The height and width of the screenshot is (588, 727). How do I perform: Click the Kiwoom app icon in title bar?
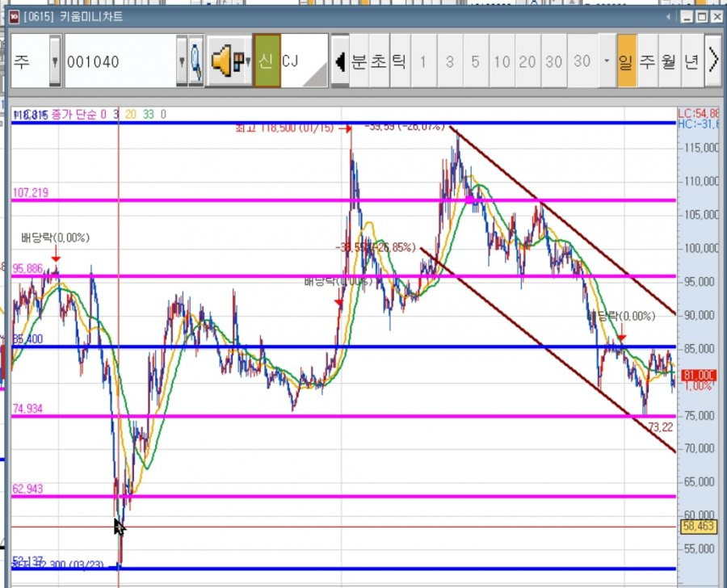tap(14, 17)
